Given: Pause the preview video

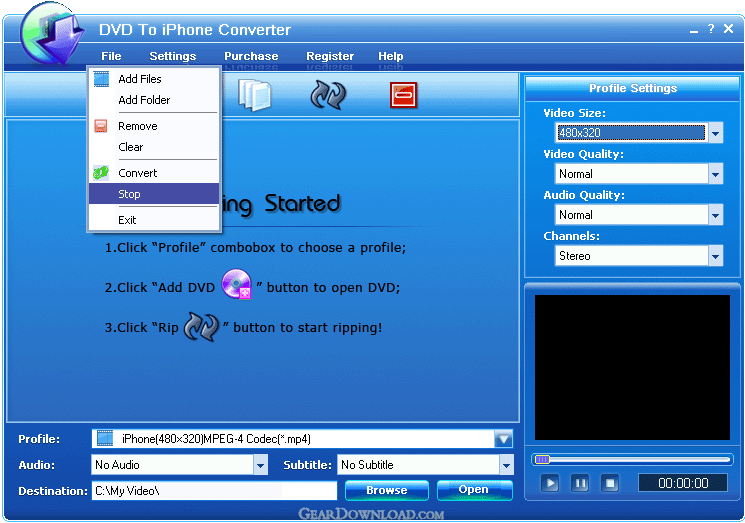Looking at the screenshot, I should (580, 484).
